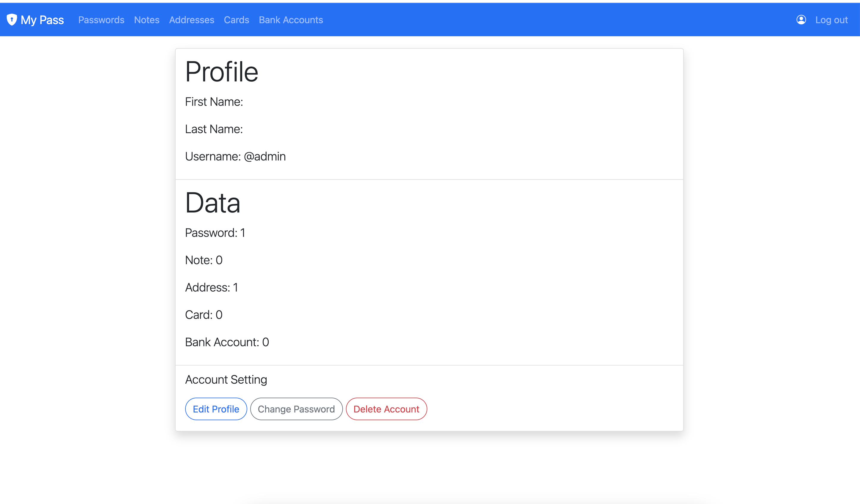Click the Username @admin text
860x504 pixels.
235,156
